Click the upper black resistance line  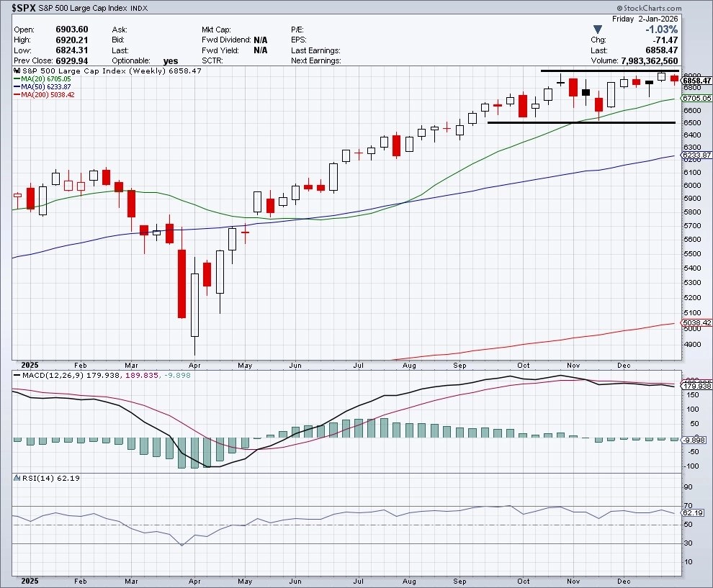(610, 71)
